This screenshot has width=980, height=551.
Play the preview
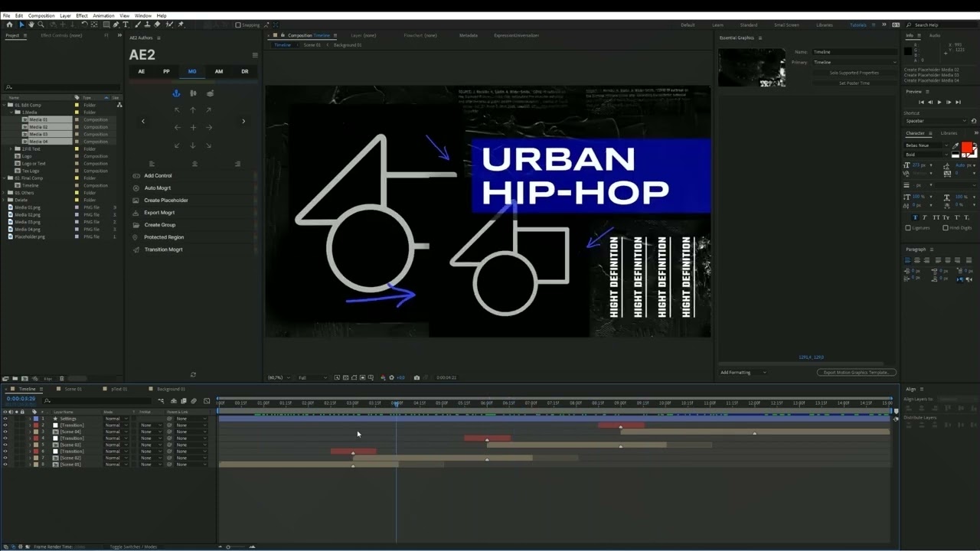[939, 102]
